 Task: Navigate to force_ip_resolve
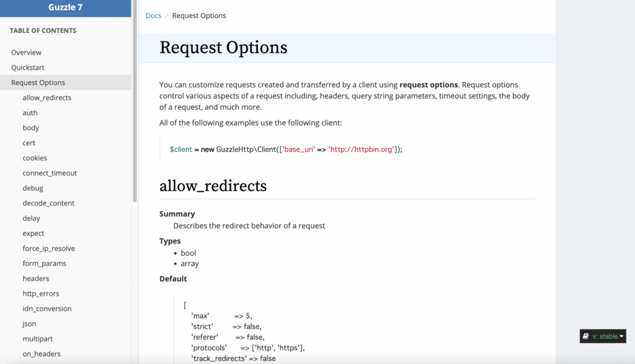click(48, 248)
